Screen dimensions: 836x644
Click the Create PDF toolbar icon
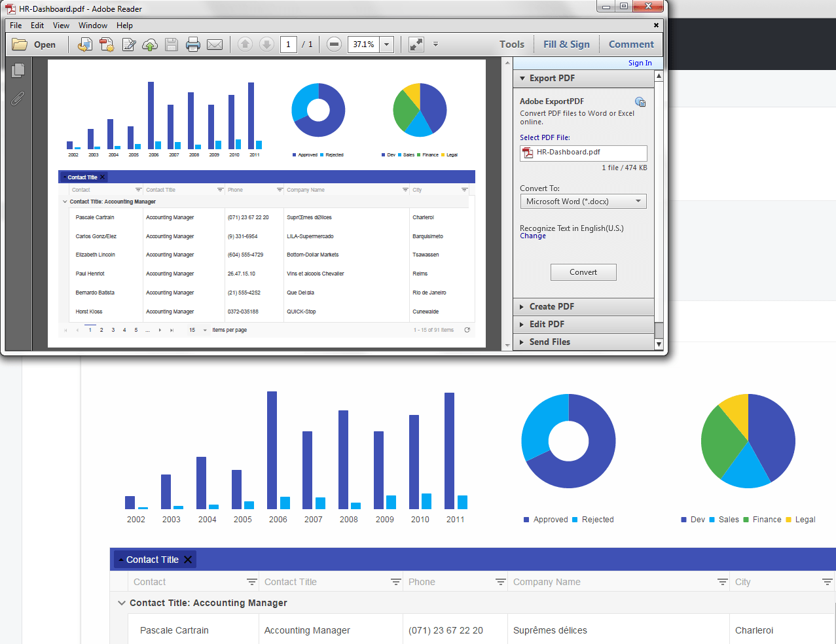pos(107,45)
